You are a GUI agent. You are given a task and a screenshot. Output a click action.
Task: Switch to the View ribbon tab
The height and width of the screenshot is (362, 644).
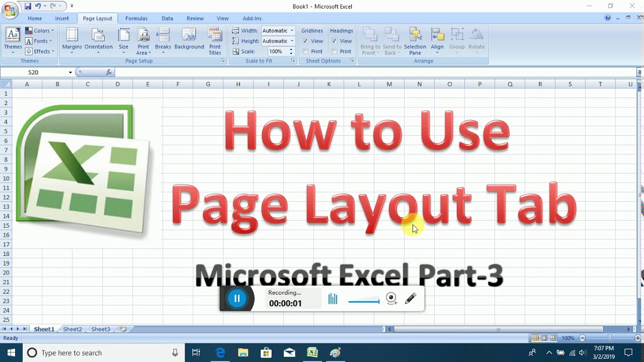click(222, 19)
